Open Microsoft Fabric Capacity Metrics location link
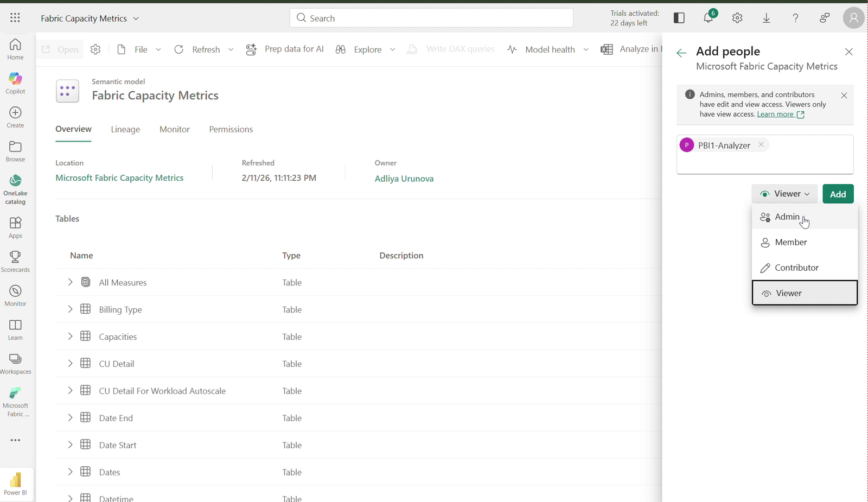 pos(119,178)
